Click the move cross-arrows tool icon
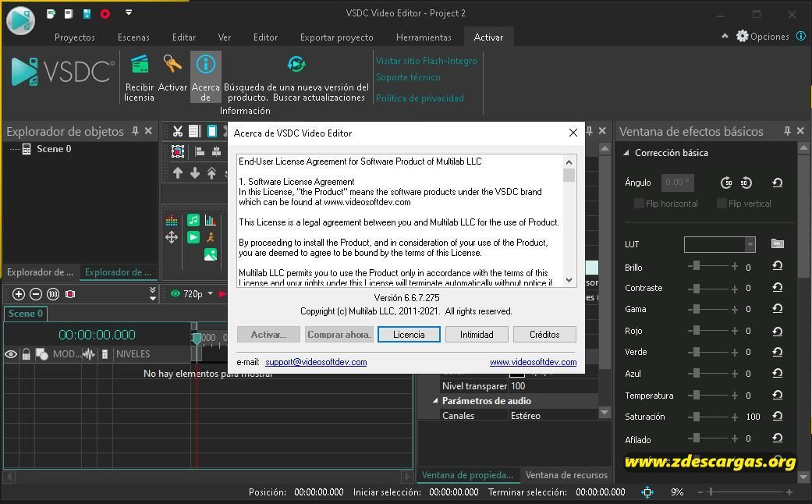812x504 pixels. point(172,237)
